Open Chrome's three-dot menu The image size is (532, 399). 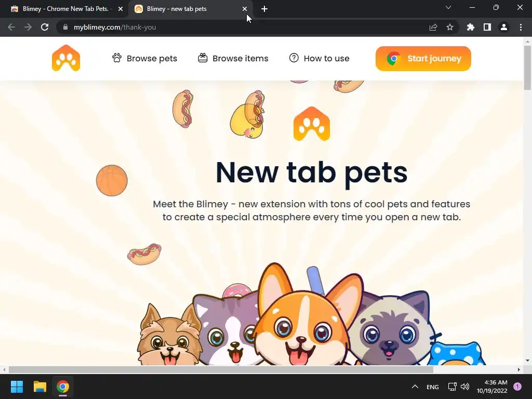point(521,27)
